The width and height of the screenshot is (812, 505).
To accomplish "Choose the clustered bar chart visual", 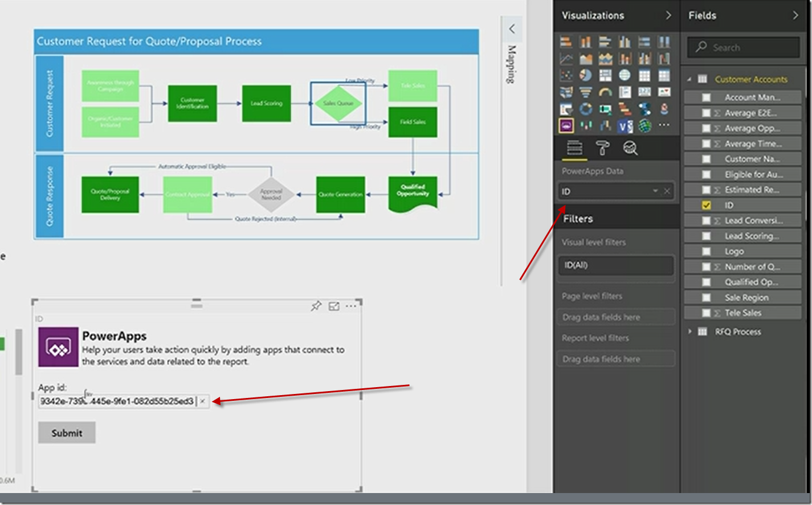I will (605, 42).
